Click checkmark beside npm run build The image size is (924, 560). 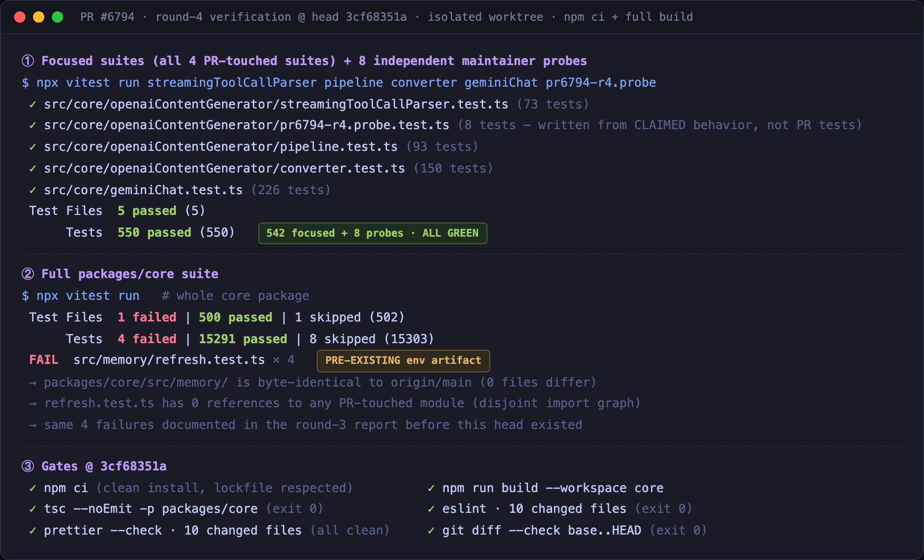click(x=431, y=488)
